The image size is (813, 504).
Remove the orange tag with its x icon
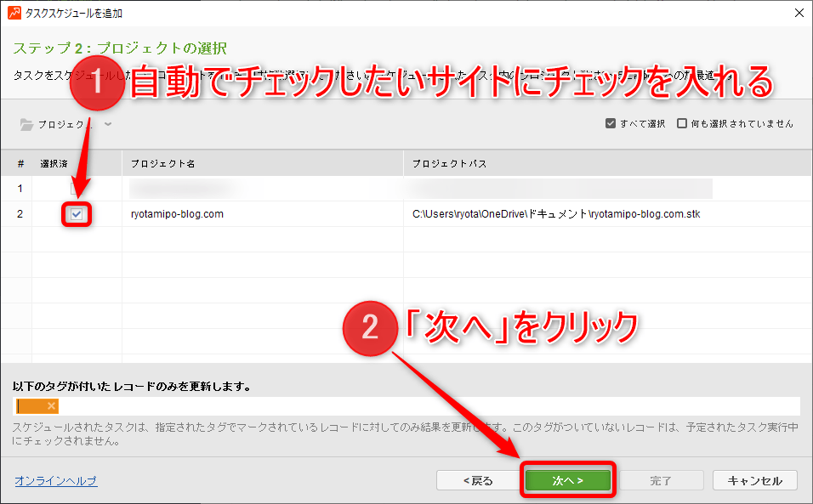[52, 406]
